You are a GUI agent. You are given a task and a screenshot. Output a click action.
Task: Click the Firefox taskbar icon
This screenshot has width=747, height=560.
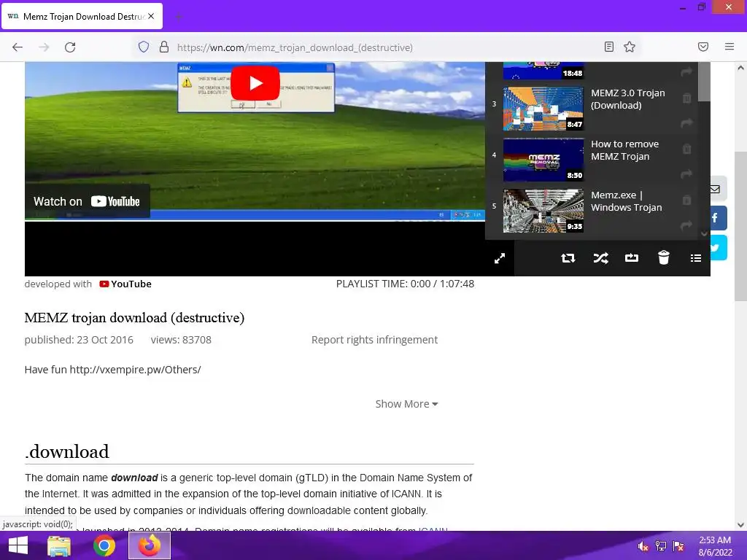coord(149,545)
